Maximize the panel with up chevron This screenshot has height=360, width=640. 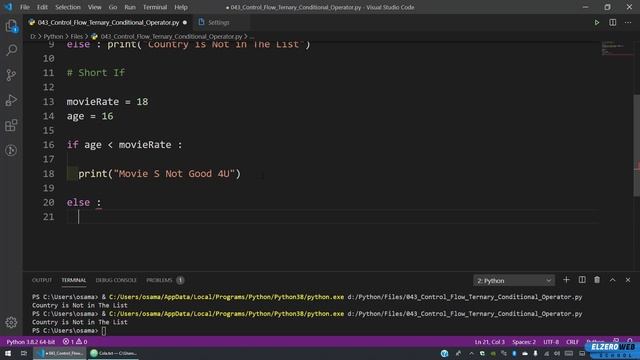pos(613,280)
